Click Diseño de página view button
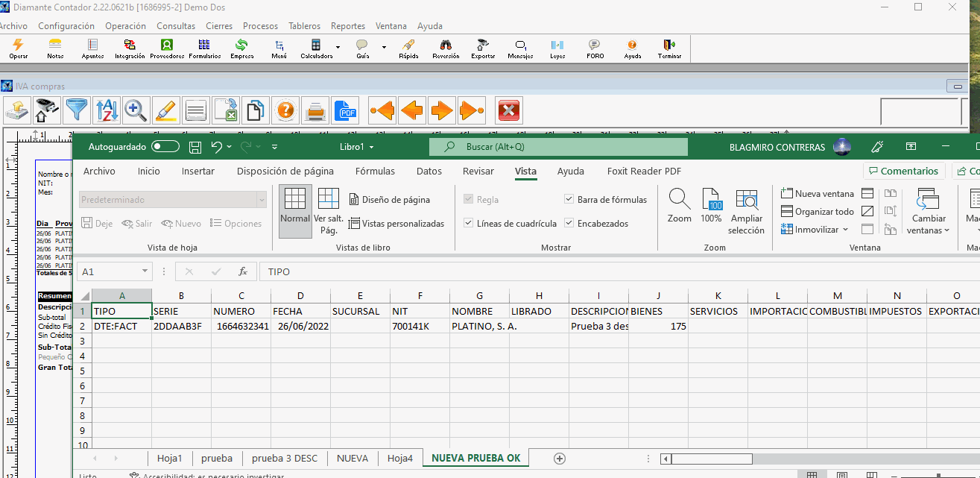This screenshot has width=980, height=478. click(389, 200)
